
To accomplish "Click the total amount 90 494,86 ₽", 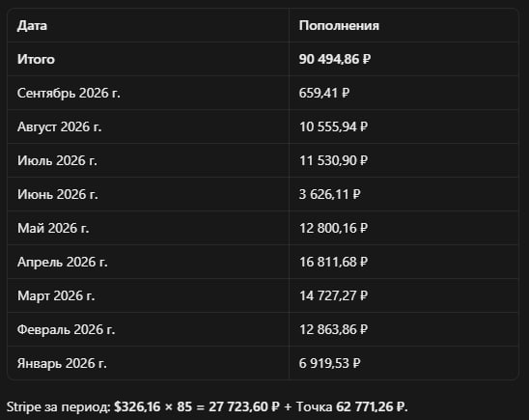I will pos(335,59).
